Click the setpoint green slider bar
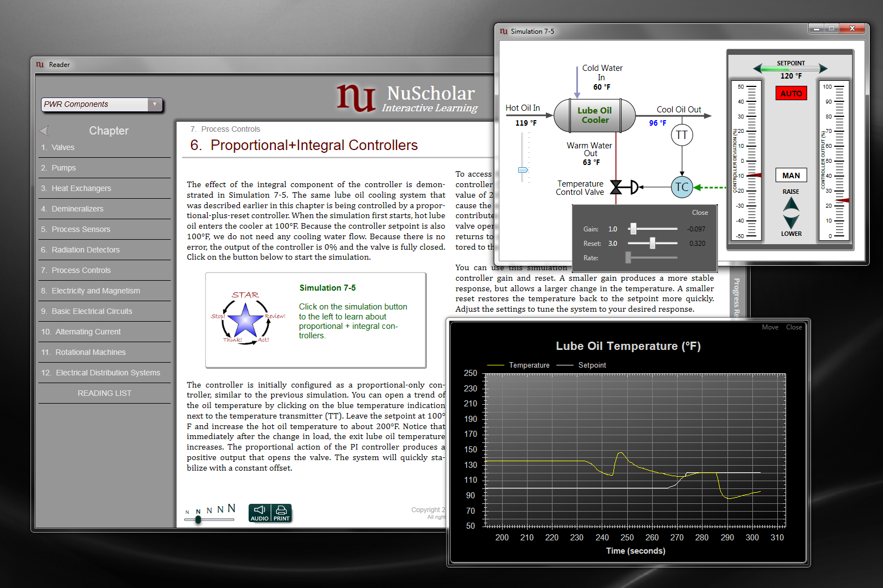This screenshot has width=883, height=588. point(790,69)
